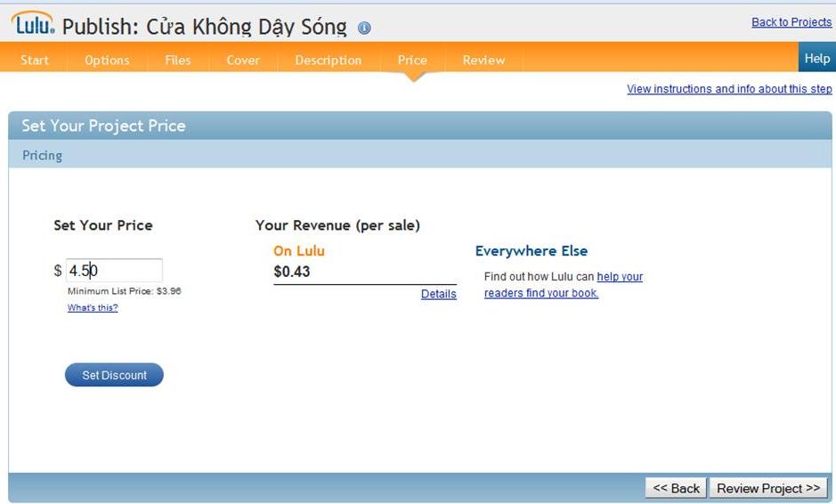The height and width of the screenshot is (504, 836).
Task: Click the Lulu logo
Action: tap(33, 23)
